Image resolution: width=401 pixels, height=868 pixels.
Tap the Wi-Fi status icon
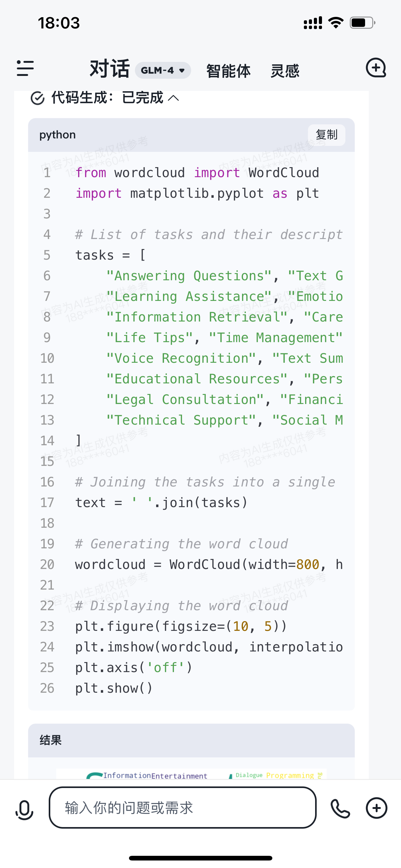click(336, 22)
